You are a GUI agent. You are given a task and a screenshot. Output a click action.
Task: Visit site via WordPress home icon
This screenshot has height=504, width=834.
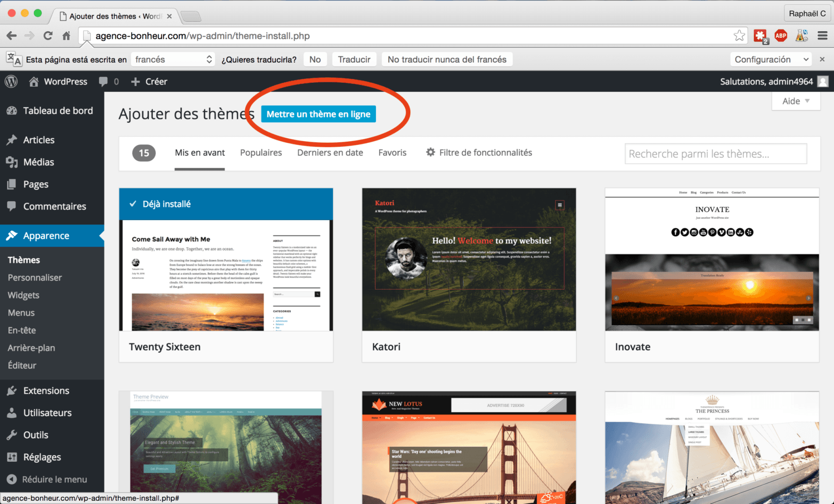pyautogui.click(x=34, y=82)
